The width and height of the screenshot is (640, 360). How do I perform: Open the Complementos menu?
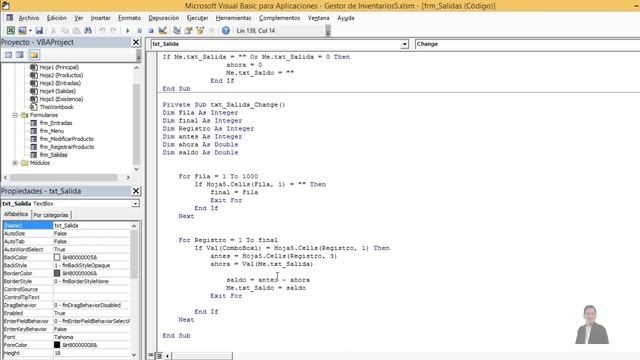click(x=279, y=18)
